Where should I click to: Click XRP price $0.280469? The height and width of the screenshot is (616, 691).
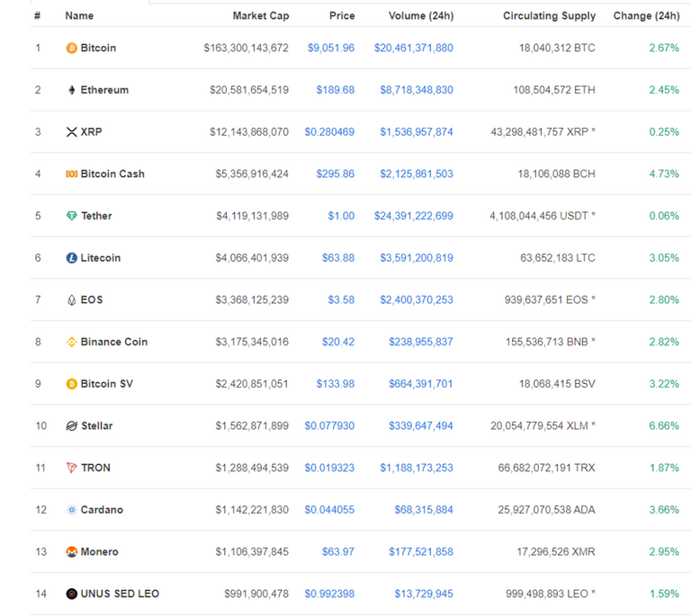[x=329, y=132]
